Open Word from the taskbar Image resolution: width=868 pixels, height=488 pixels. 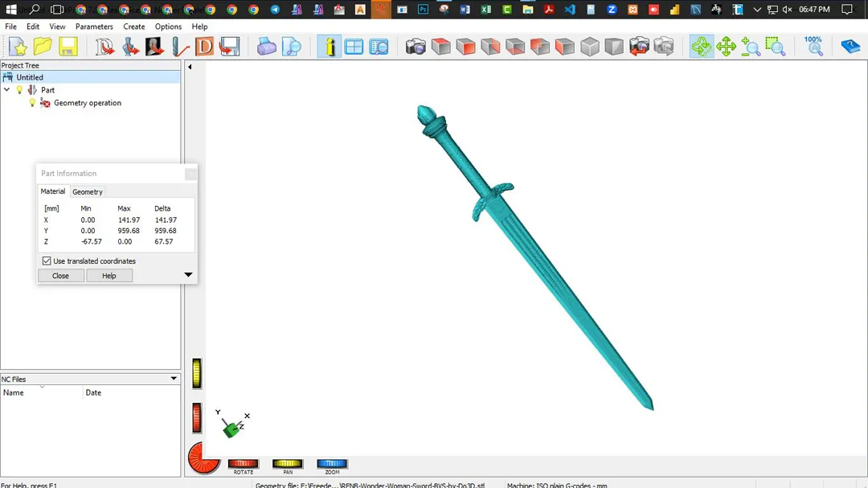pyautogui.click(x=465, y=10)
